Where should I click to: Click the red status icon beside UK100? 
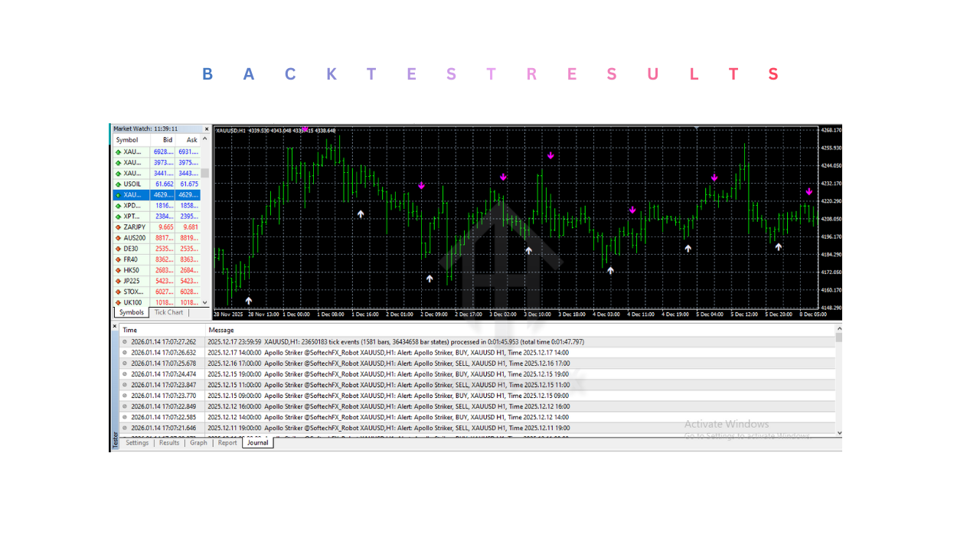119,302
